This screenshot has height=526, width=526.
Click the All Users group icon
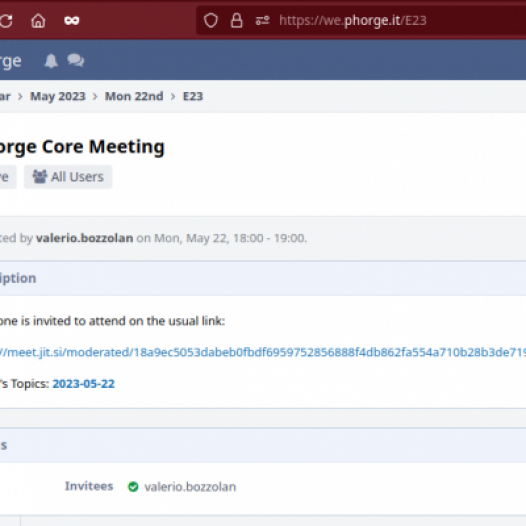(x=39, y=176)
